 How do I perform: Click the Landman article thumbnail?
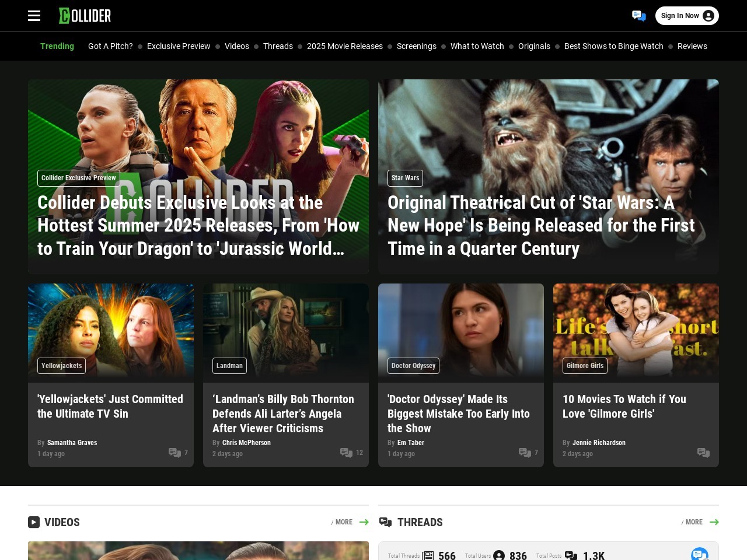click(286, 333)
